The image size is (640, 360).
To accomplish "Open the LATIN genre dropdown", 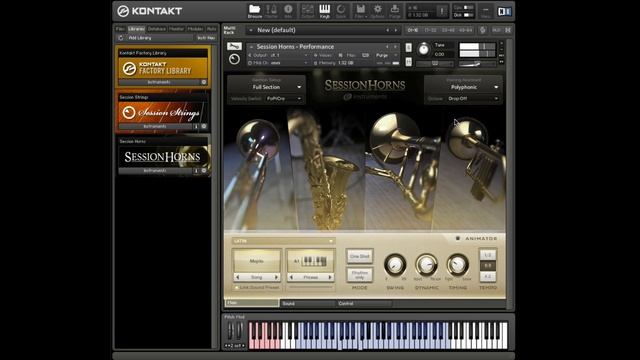I will (283, 241).
